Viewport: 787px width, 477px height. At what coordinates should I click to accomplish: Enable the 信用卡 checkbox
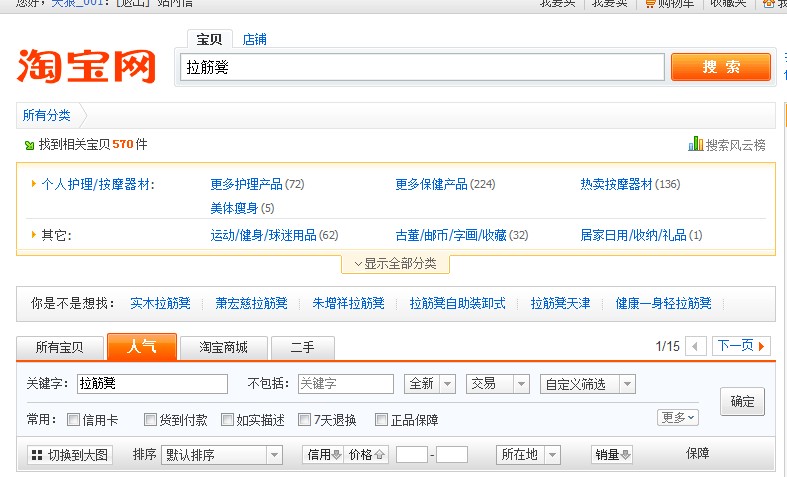pos(73,419)
